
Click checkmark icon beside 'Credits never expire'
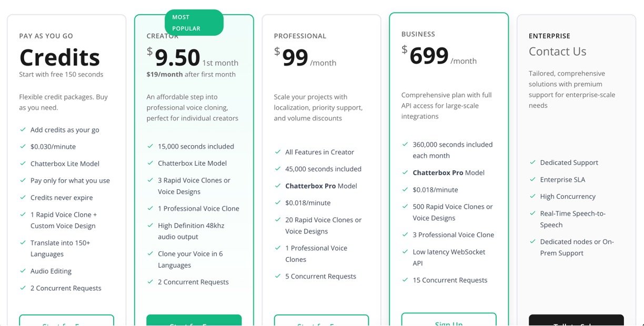(23, 197)
